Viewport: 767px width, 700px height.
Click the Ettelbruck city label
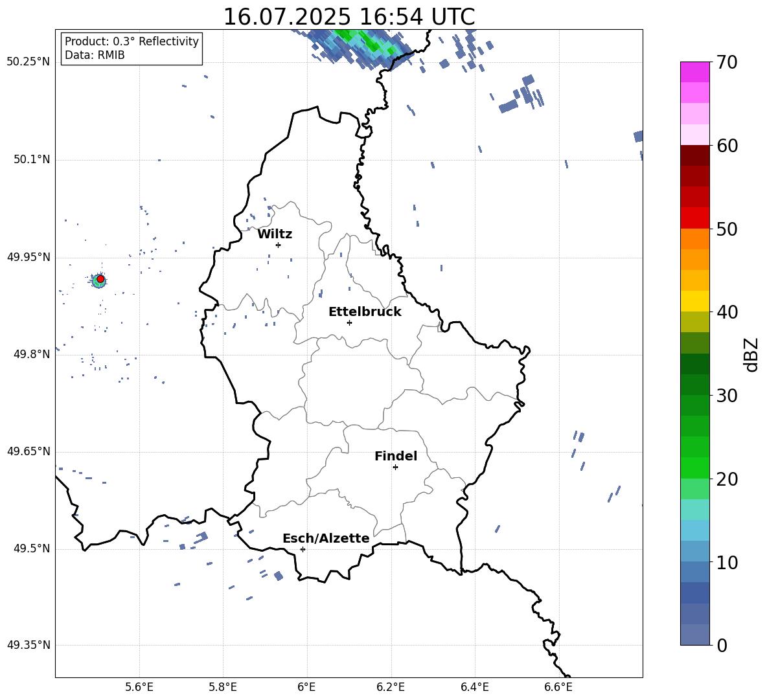(x=365, y=312)
